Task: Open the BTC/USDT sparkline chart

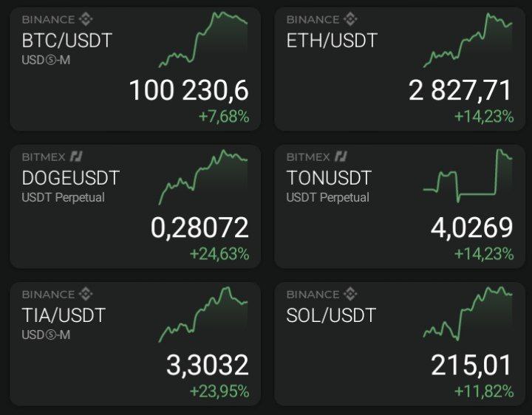Action: point(203,40)
